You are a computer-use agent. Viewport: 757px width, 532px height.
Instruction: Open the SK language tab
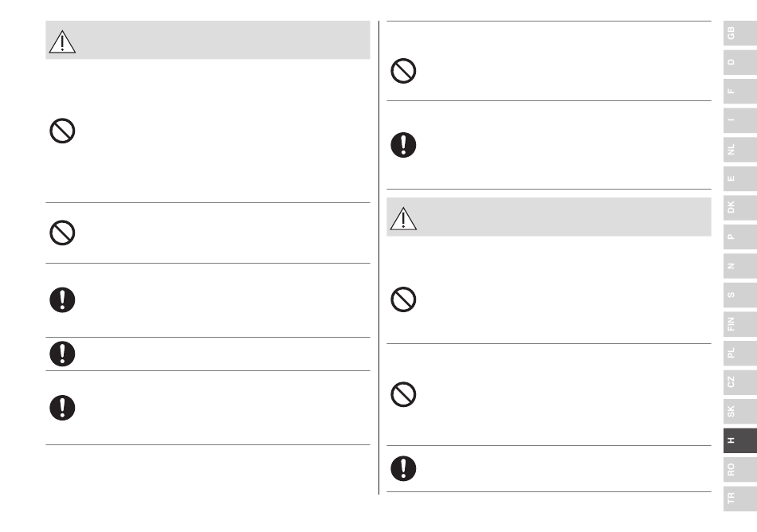[739, 412]
